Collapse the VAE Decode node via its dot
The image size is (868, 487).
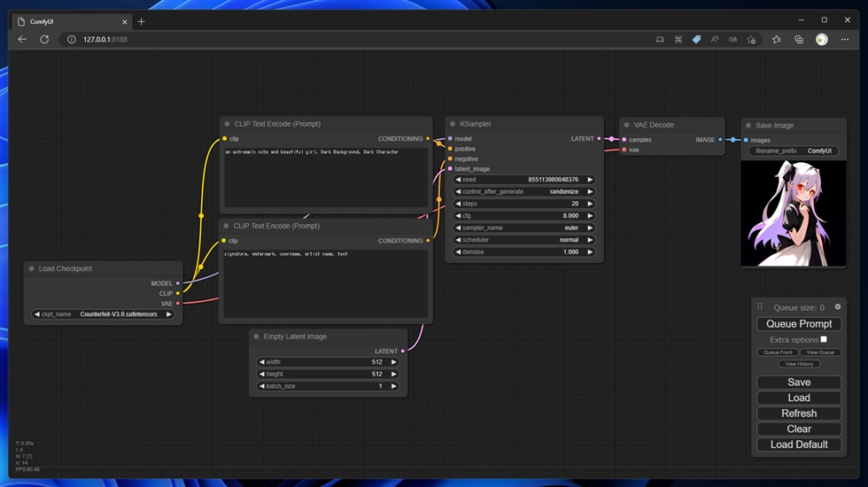click(626, 126)
